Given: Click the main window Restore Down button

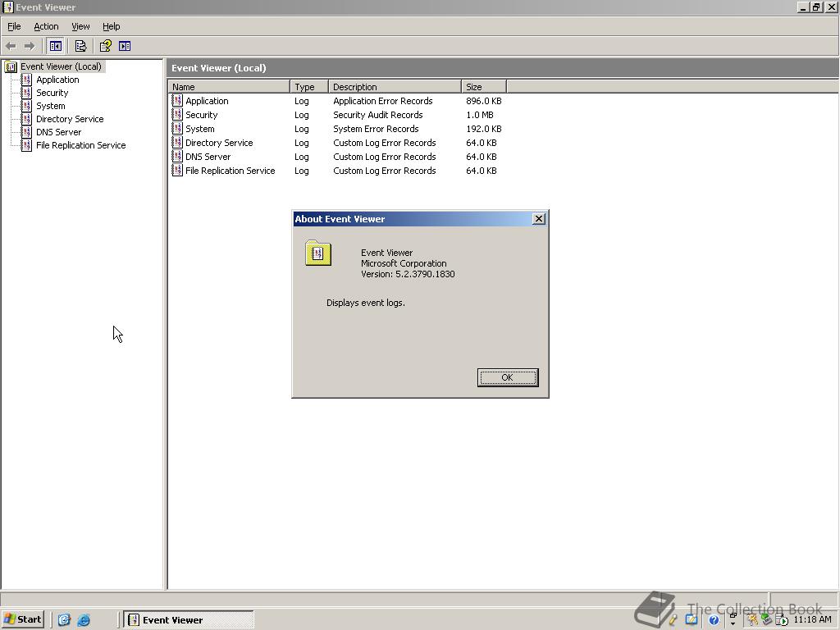Looking at the screenshot, I should [x=816, y=7].
